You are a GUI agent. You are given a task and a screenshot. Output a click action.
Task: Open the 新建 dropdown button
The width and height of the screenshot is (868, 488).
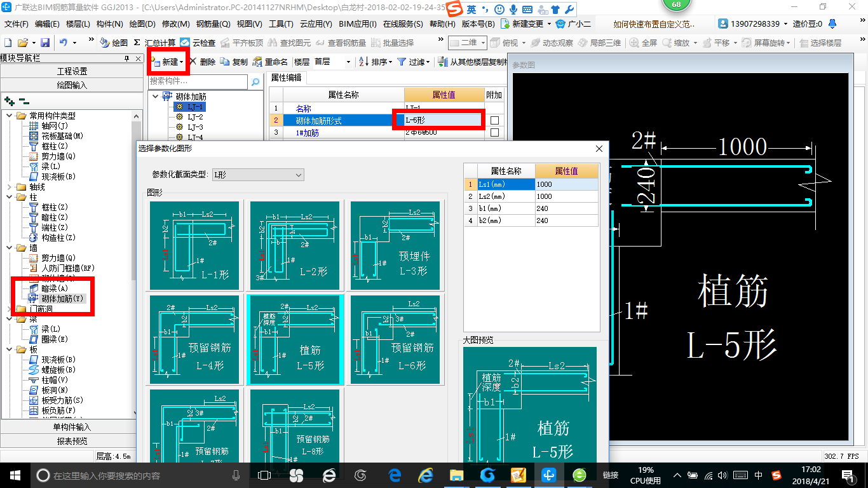pyautogui.click(x=168, y=62)
